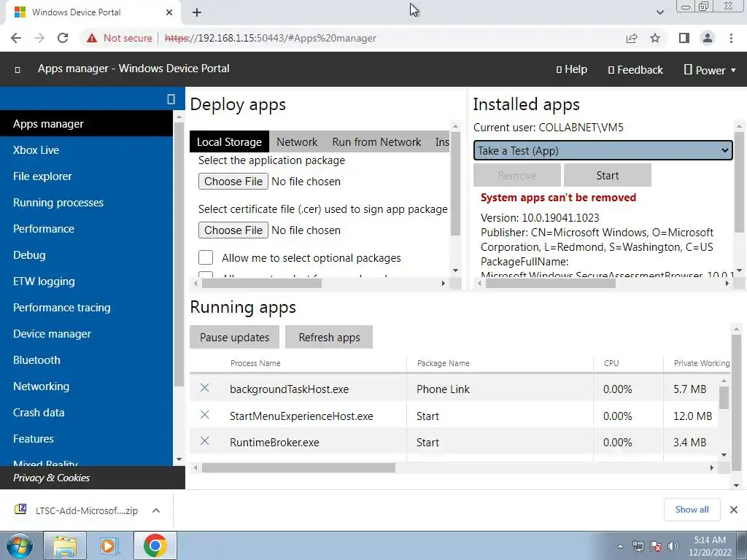The height and width of the screenshot is (560, 747).
Task: Kill the StartMenuExperienceHost.exe process
Action: pyautogui.click(x=205, y=415)
